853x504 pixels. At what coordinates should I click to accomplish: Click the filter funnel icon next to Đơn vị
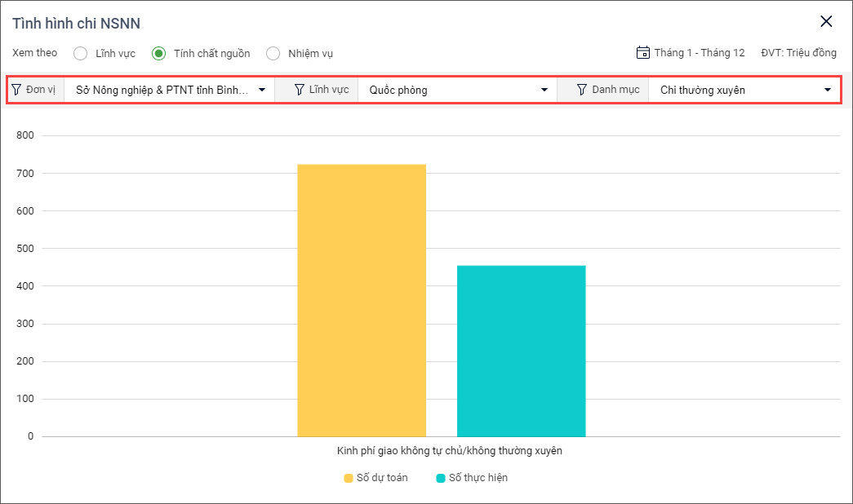(x=16, y=90)
